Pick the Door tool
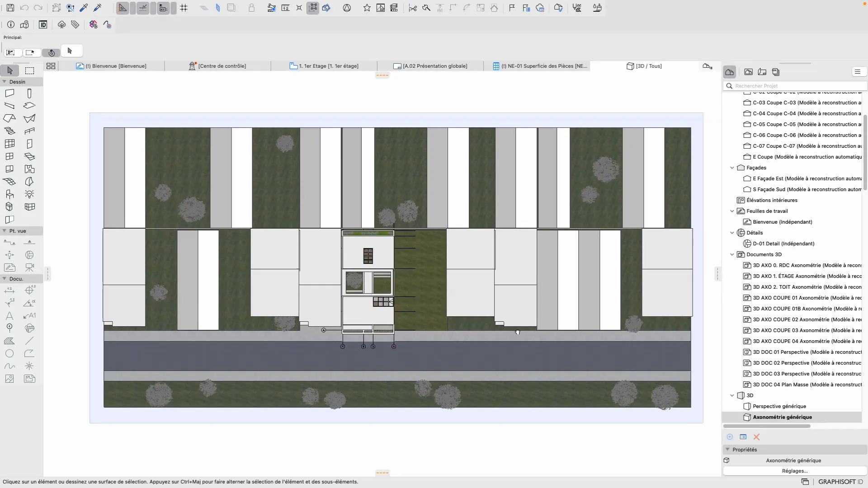This screenshot has height=488, width=868. point(29,144)
